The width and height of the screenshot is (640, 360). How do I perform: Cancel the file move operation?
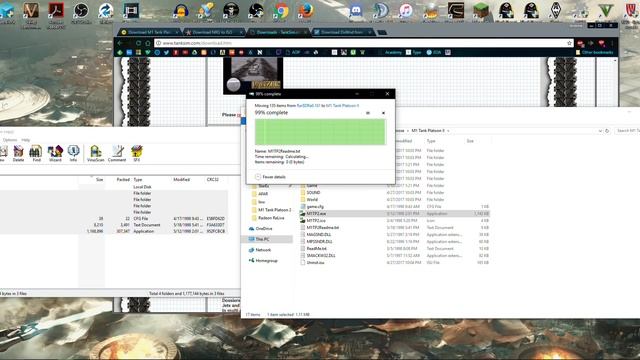click(383, 113)
